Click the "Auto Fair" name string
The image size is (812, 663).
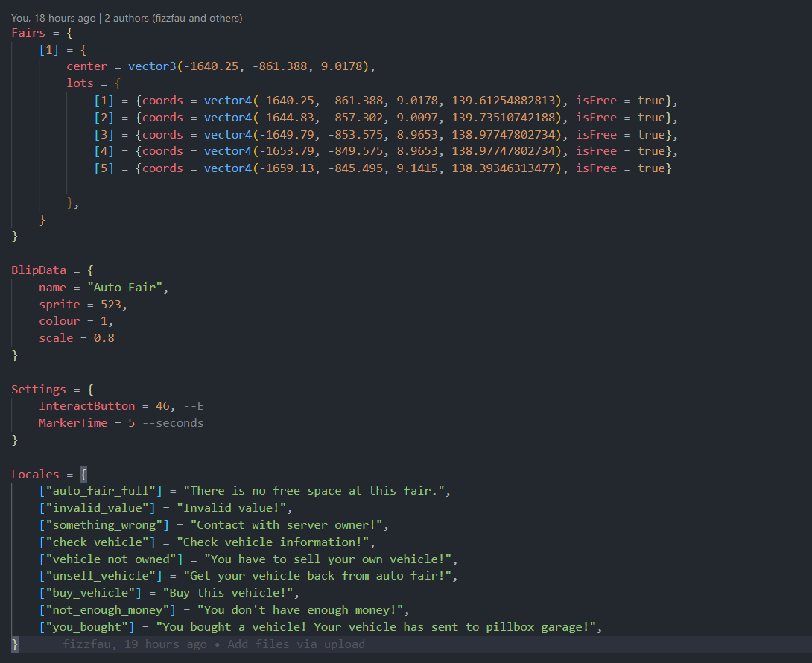point(125,288)
